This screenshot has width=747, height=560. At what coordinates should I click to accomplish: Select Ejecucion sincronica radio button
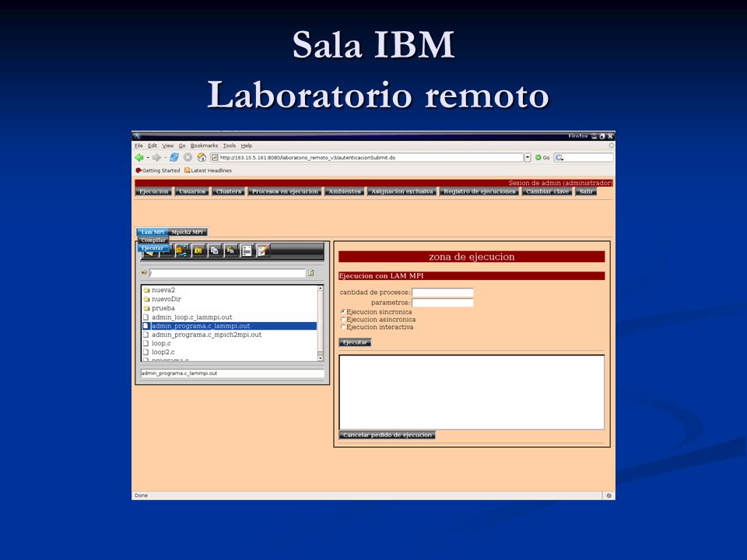(x=343, y=311)
